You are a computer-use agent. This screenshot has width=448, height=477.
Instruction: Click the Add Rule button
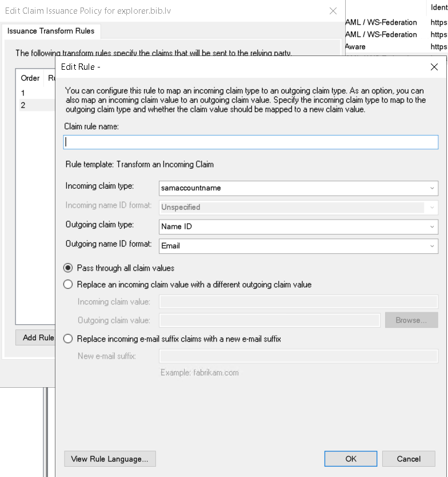point(35,337)
